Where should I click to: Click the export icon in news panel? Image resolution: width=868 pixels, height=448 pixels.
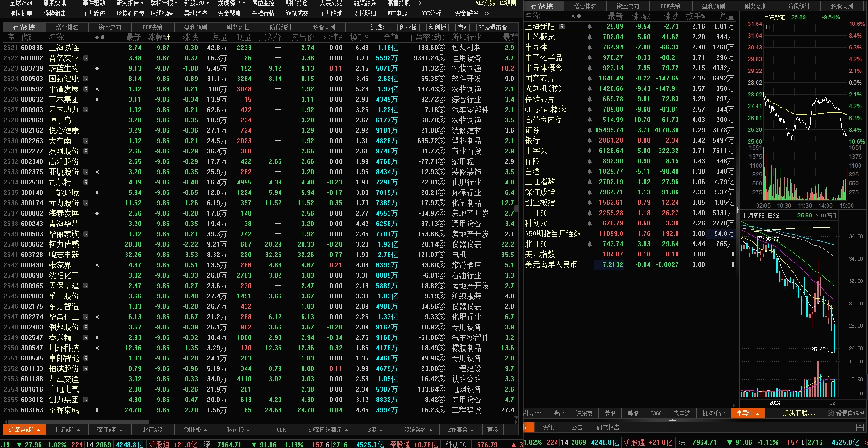pos(860,427)
